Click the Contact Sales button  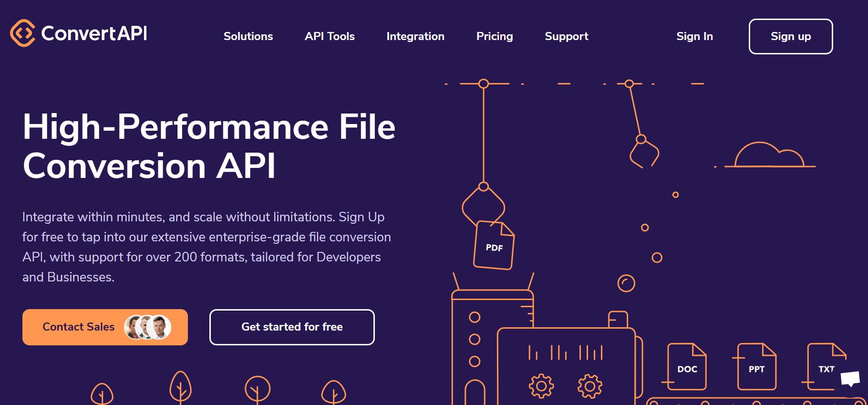coord(105,327)
